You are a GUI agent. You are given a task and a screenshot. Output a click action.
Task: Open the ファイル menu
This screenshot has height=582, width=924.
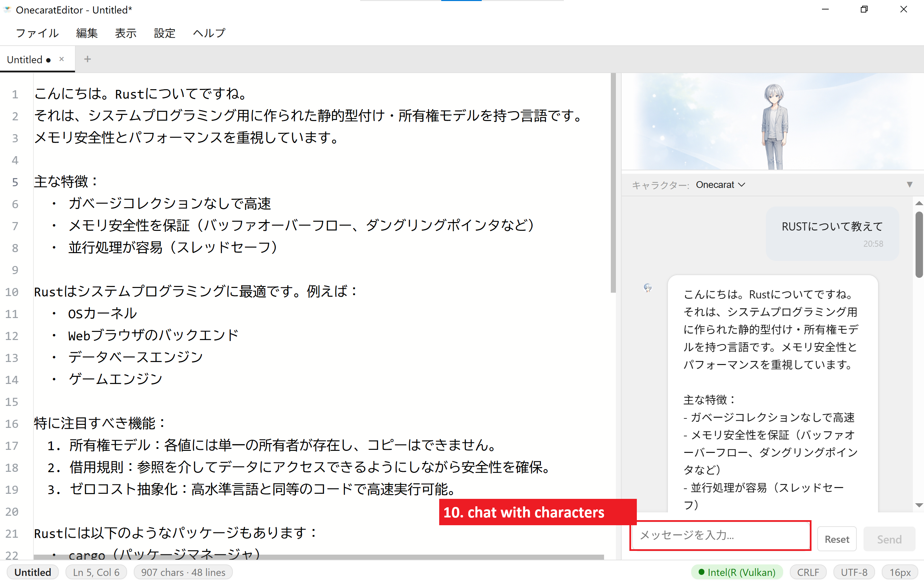tap(37, 33)
